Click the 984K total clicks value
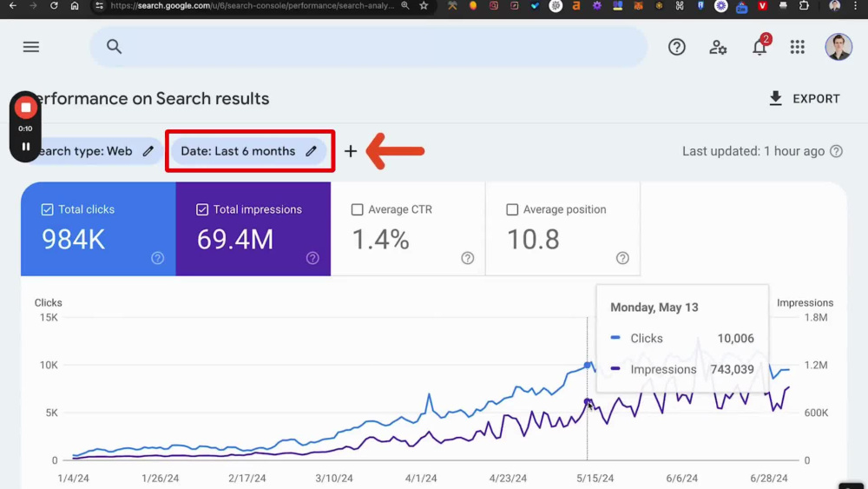Image resolution: width=868 pixels, height=489 pixels. pos(73,240)
